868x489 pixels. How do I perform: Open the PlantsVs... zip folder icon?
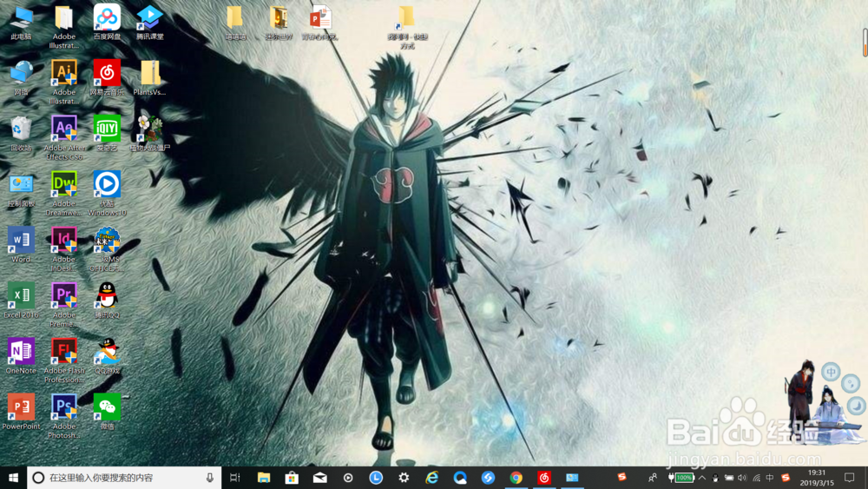pos(150,79)
